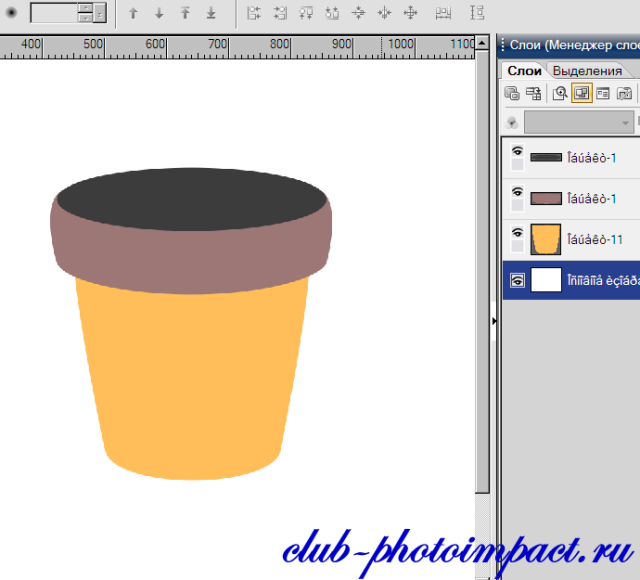Click the overlapping-squares icon in layers toolbar
640x580 pixels.
pos(512,93)
